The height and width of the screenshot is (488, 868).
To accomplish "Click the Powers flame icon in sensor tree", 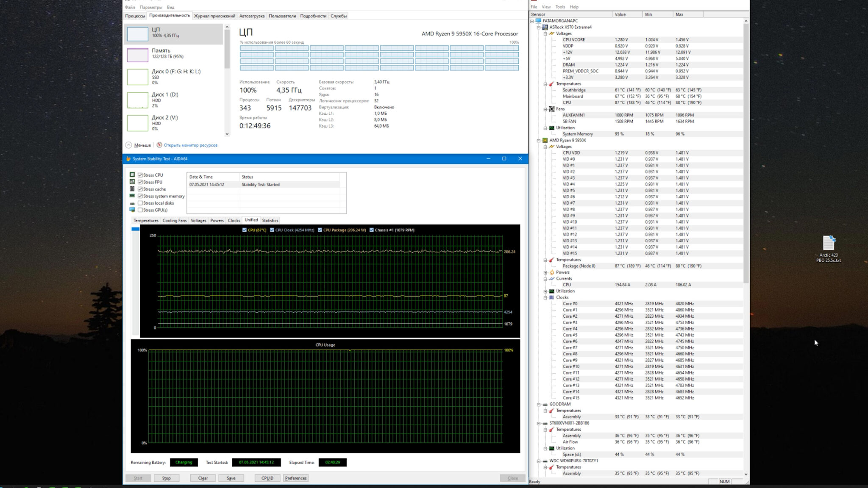I will (x=551, y=272).
